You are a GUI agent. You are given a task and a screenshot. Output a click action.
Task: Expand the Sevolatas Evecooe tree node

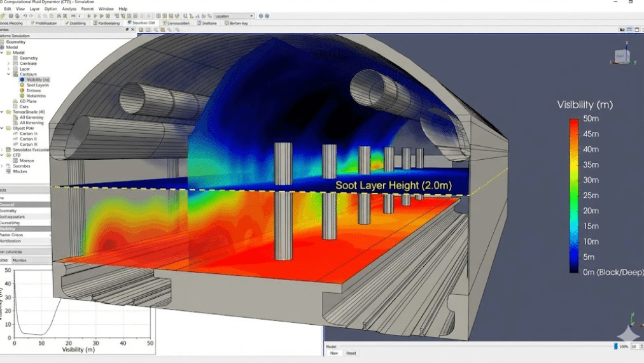click(x=2, y=150)
